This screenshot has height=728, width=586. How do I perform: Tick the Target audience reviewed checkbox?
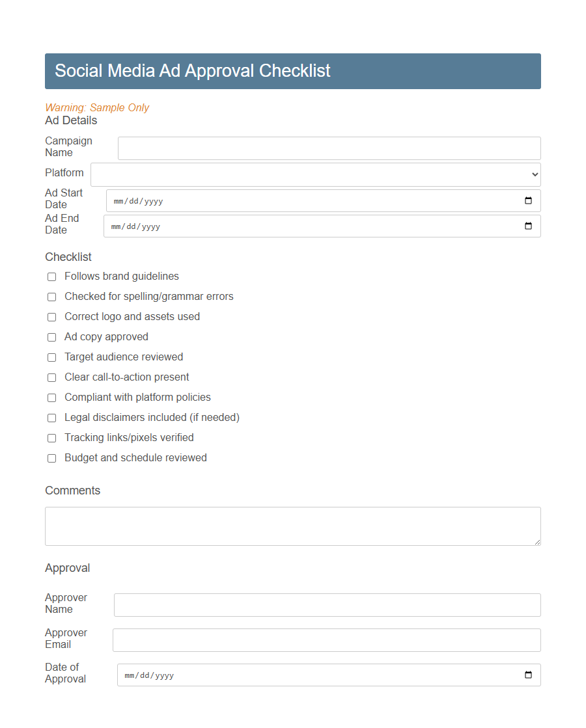click(x=51, y=357)
